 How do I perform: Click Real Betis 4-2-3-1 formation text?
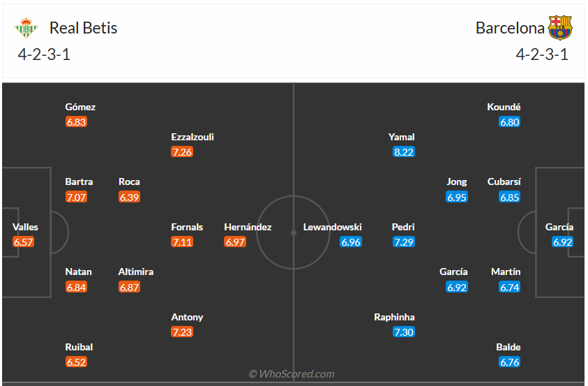click(45, 54)
